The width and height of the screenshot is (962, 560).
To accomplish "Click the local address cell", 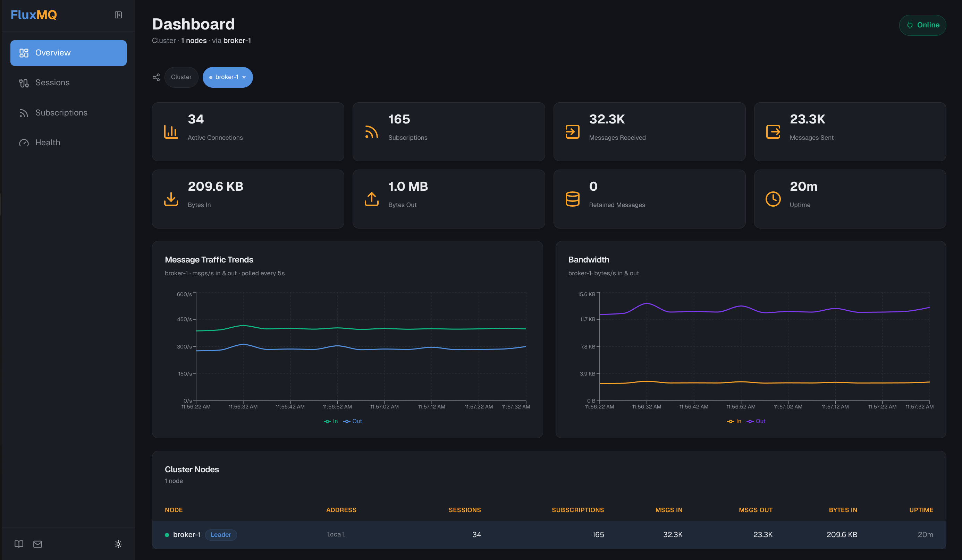I will (336, 535).
